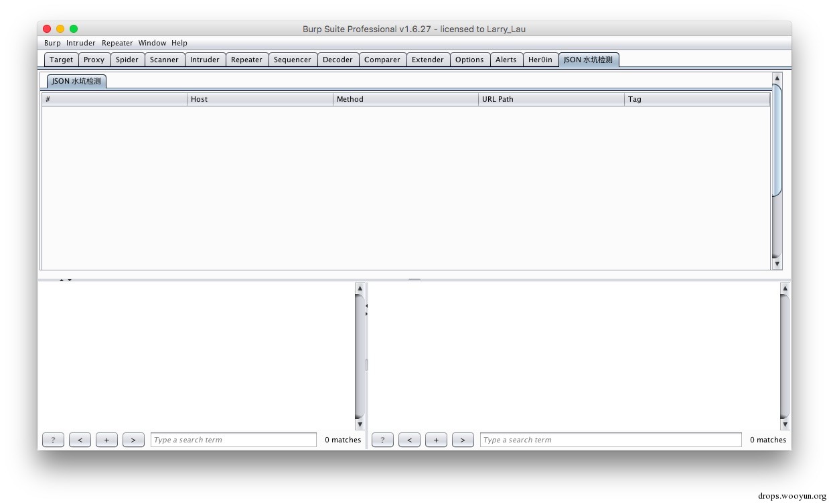
Task: Click the table scrollbar down arrow
Action: point(777,264)
